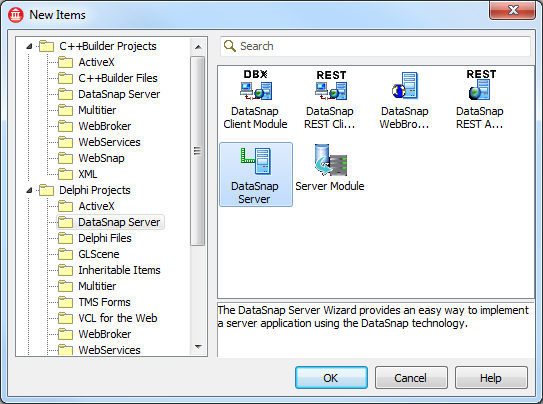The height and width of the screenshot is (404, 543).
Task: Open the XML category
Action: (x=88, y=174)
